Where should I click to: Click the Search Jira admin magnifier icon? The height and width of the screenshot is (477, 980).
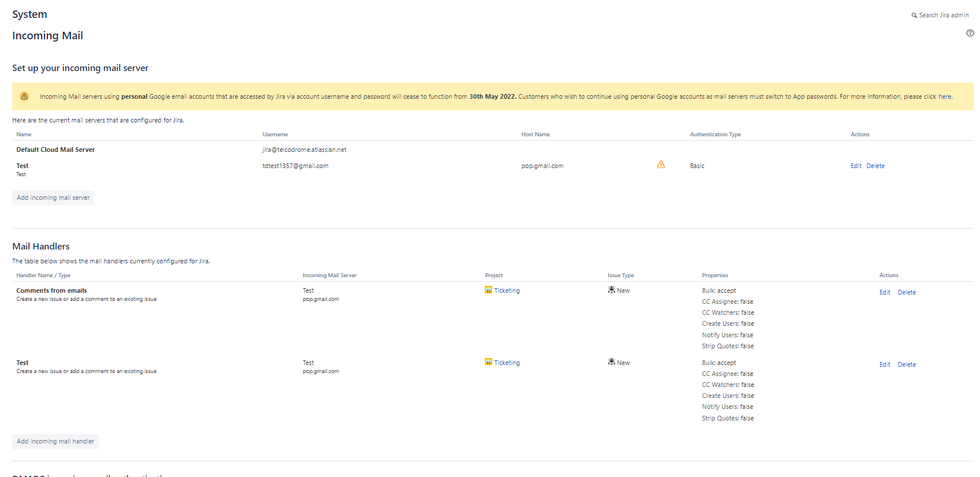pyautogui.click(x=914, y=16)
